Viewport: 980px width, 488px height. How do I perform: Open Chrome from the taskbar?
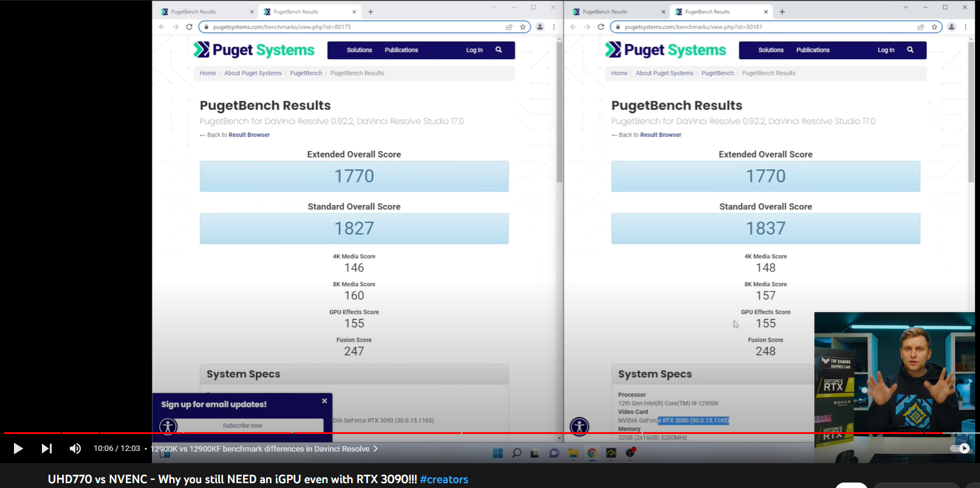tap(591, 453)
